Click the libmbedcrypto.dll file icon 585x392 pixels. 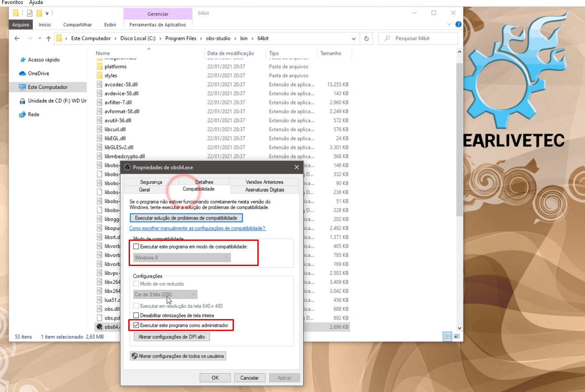point(99,156)
